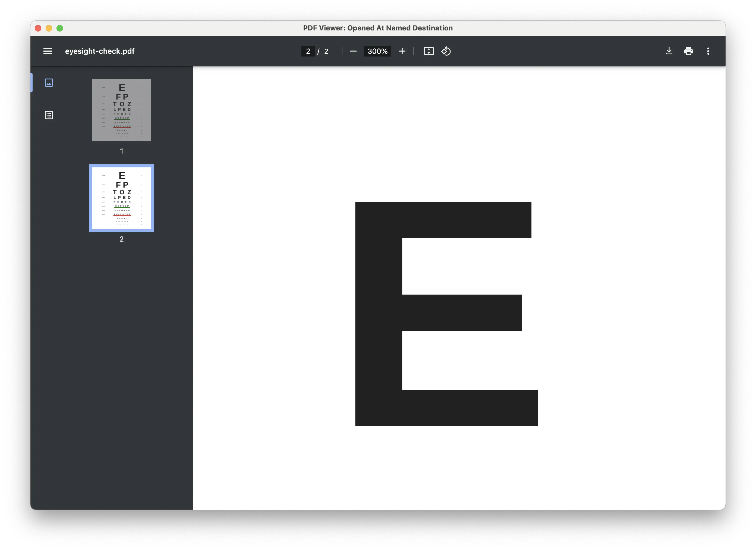Screen dimensions: 756x550
Task: Open the print dialog
Action: pyautogui.click(x=689, y=51)
